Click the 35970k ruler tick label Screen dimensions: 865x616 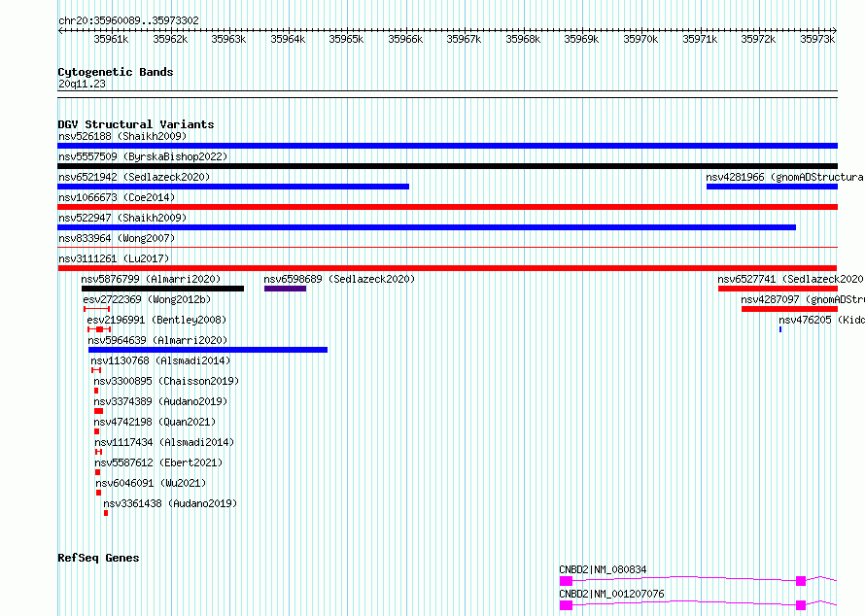640,39
